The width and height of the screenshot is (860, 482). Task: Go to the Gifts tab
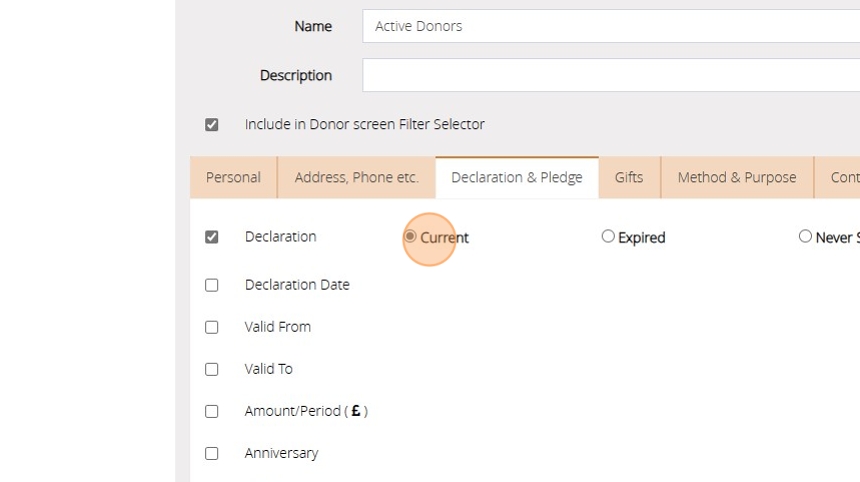point(629,178)
